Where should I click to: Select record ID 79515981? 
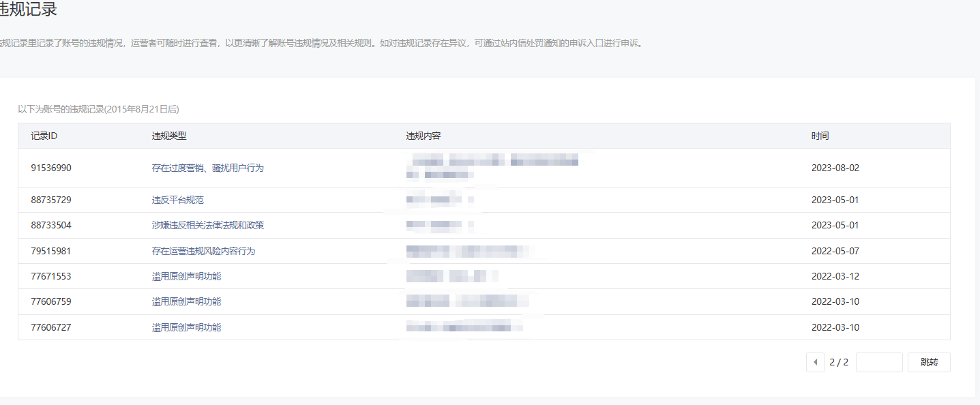[x=51, y=251]
